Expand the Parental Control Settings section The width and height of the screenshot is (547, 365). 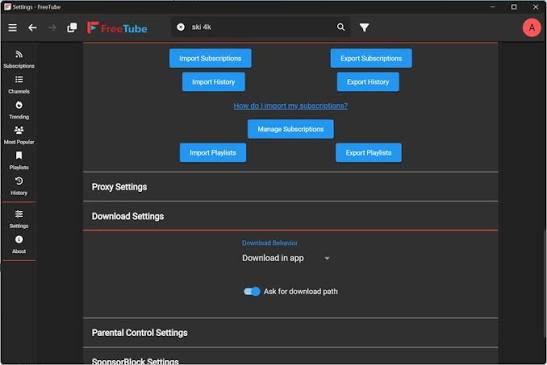click(x=291, y=333)
